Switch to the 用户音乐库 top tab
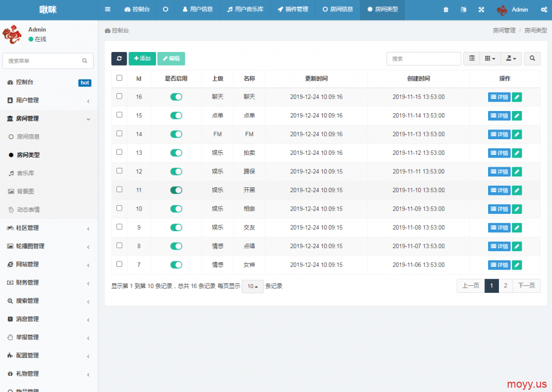 tap(245, 10)
